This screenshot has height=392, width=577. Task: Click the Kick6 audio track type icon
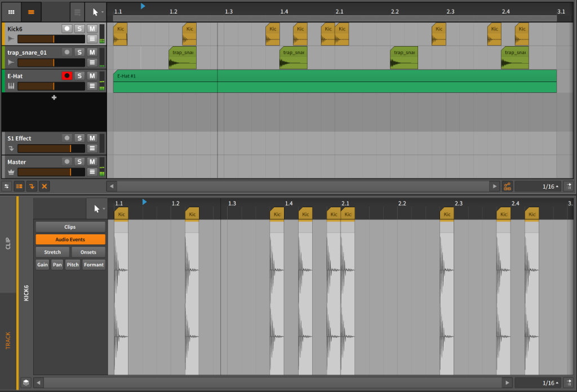tap(11, 39)
